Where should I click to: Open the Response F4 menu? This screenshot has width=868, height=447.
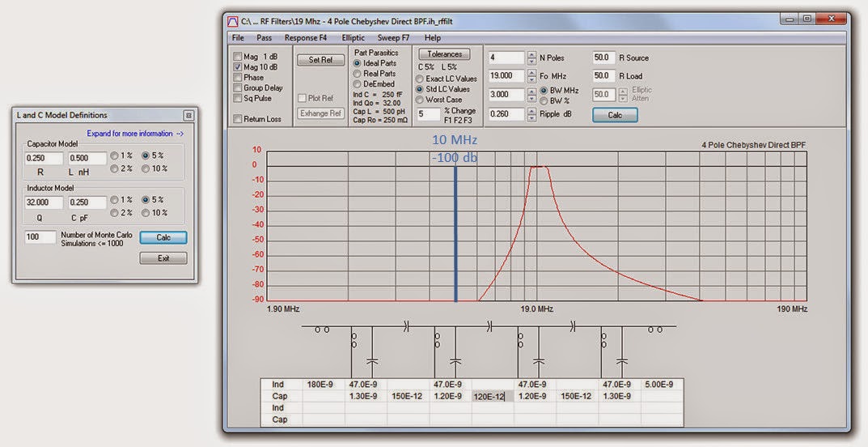tap(306, 38)
